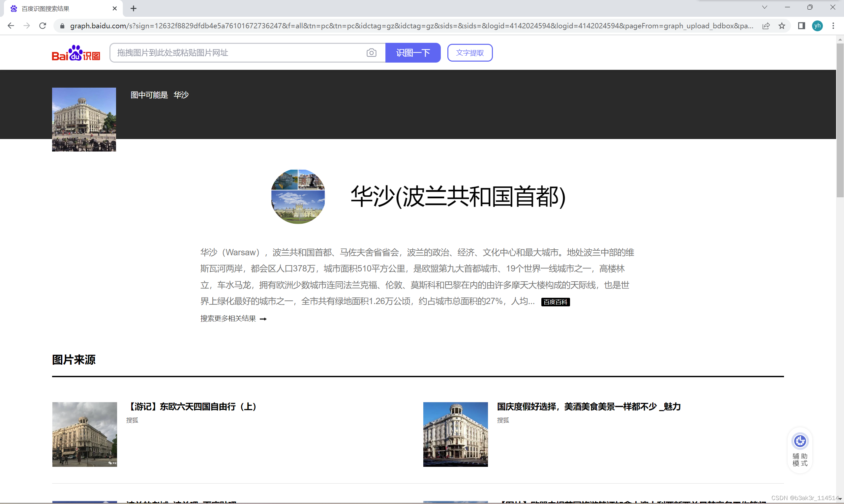Viewport: 844px width, 504px height.
Task: Click the camera upload icon in search box
Action: (371, 53)
